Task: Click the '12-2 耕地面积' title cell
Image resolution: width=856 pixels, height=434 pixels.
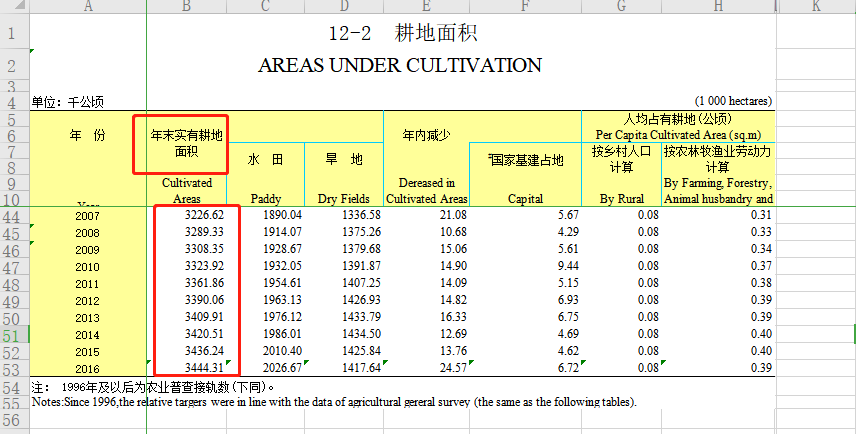Action: click(400, 33)
